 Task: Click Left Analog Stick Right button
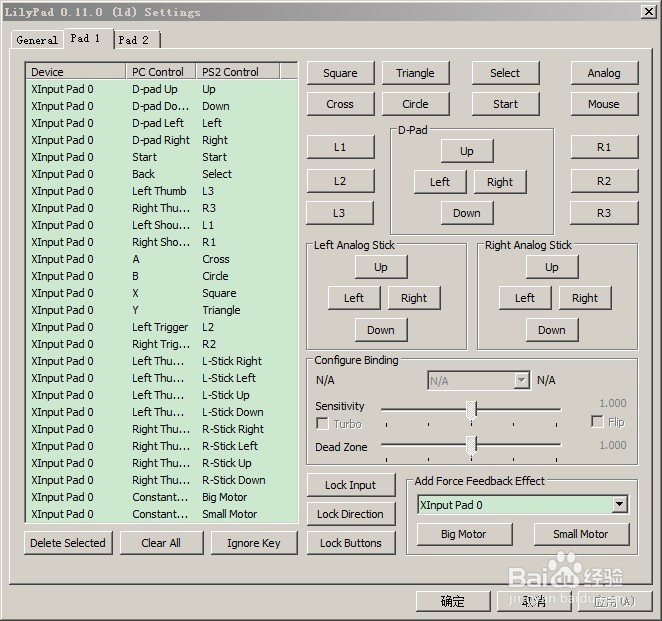(x=414, y=298)
